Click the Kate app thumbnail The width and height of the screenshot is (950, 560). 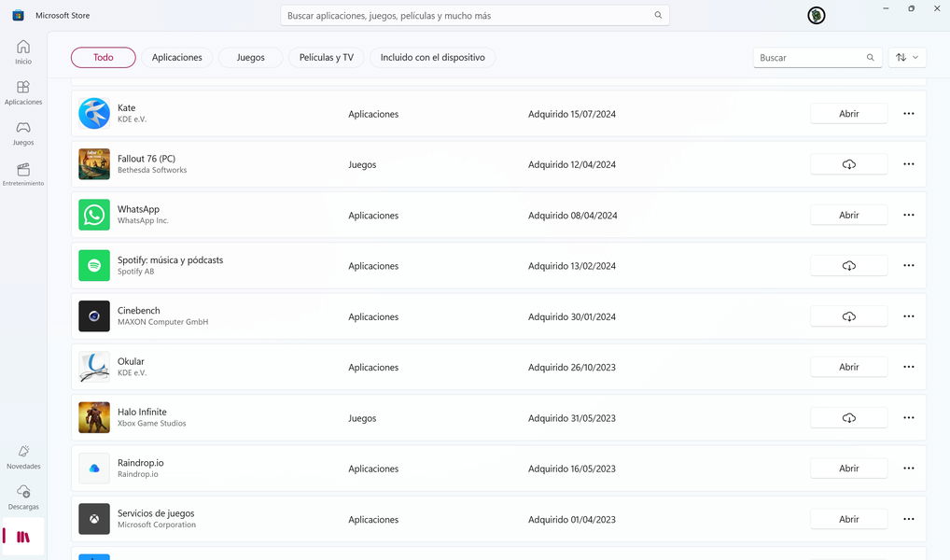(94, 113)
